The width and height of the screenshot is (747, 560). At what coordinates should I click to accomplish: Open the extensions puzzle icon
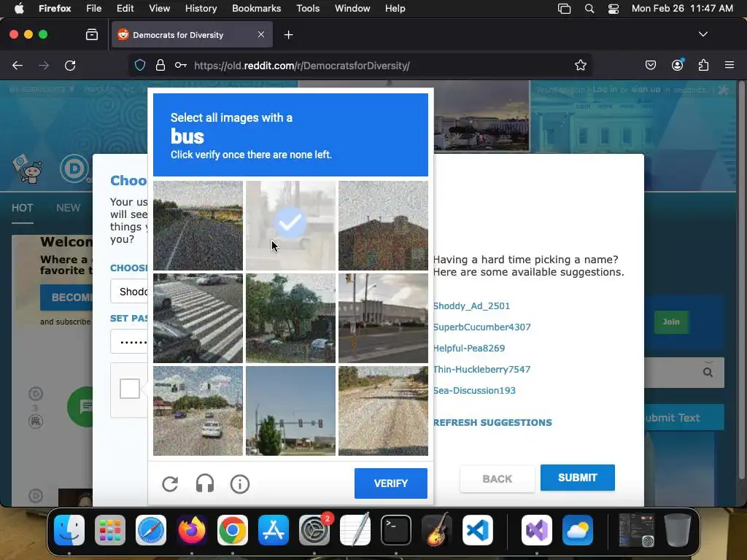coord(703,65)
